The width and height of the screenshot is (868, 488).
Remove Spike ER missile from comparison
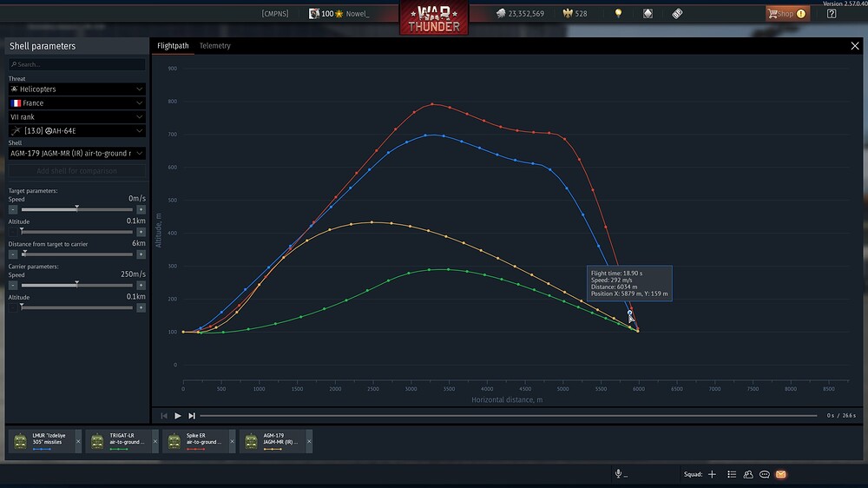(232, 441)
